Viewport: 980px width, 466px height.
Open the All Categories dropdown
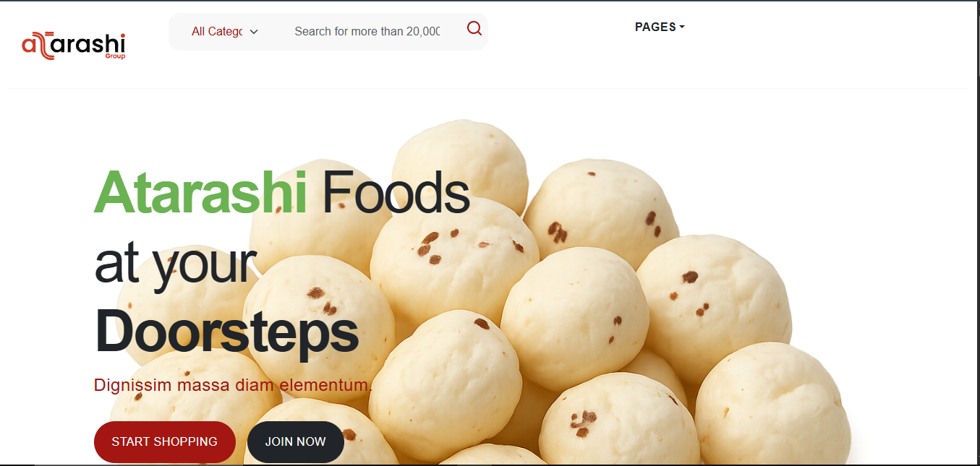click(x=225, y=31)
